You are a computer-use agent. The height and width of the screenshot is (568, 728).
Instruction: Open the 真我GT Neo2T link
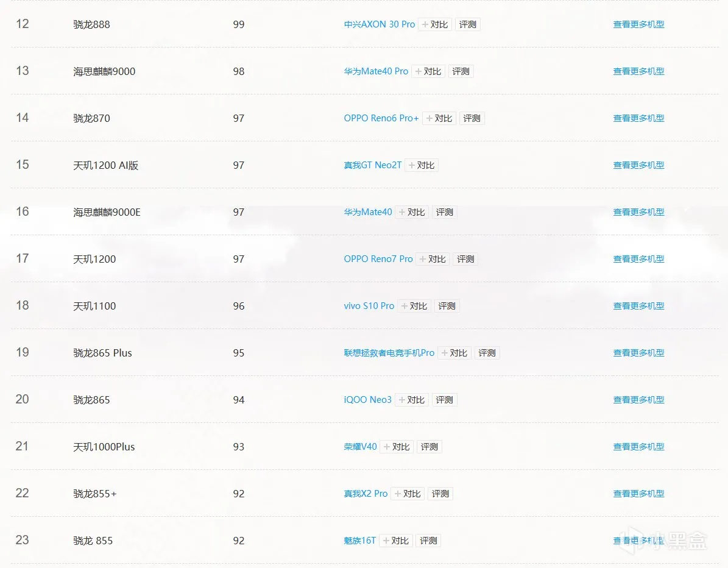tap(373, 165)
